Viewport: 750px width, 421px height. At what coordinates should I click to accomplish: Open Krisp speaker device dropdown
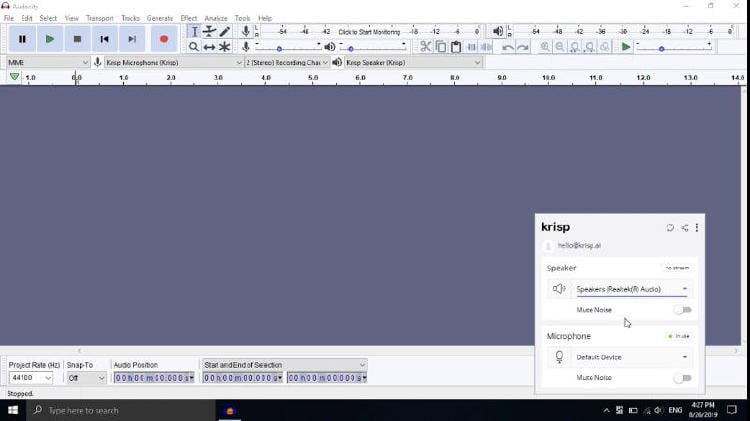coord(632,289)
